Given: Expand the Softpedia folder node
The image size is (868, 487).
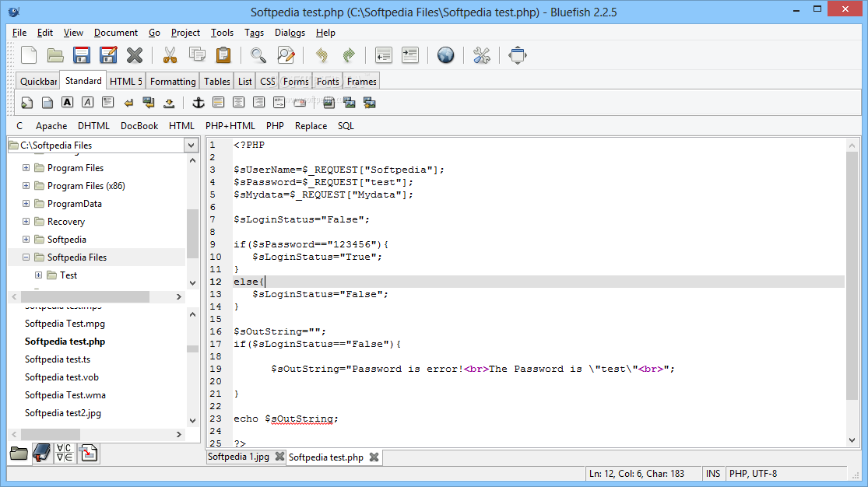Looking at the screenshot, I should point(26,239).
